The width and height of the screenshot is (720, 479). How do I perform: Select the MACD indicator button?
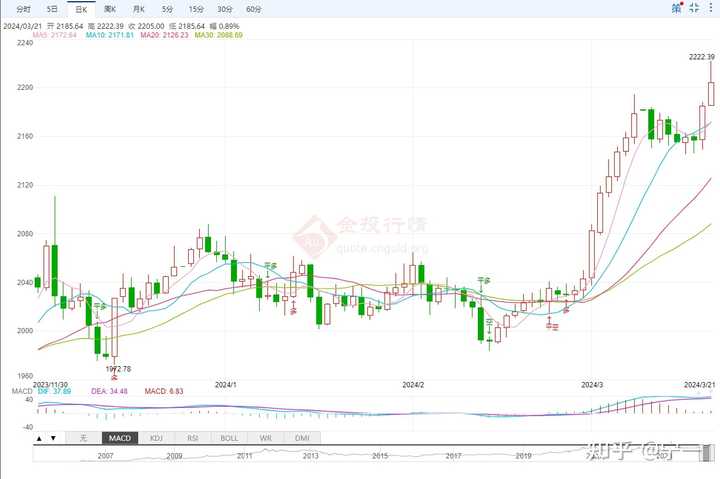(120, 438)
